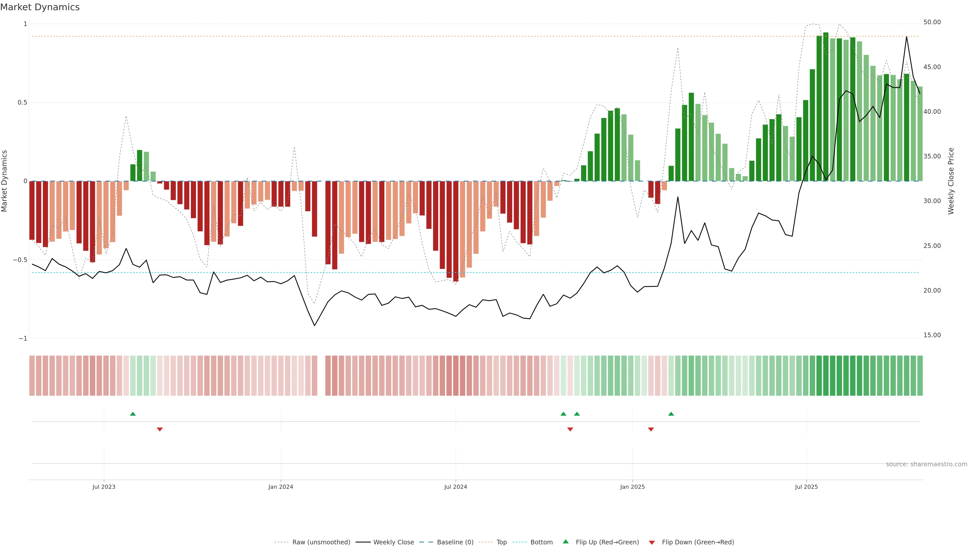This screenshot has width=980, height=551.
Task: Click the earliest green flip-up marker near Aug 2023
Action: coord(133,414)
